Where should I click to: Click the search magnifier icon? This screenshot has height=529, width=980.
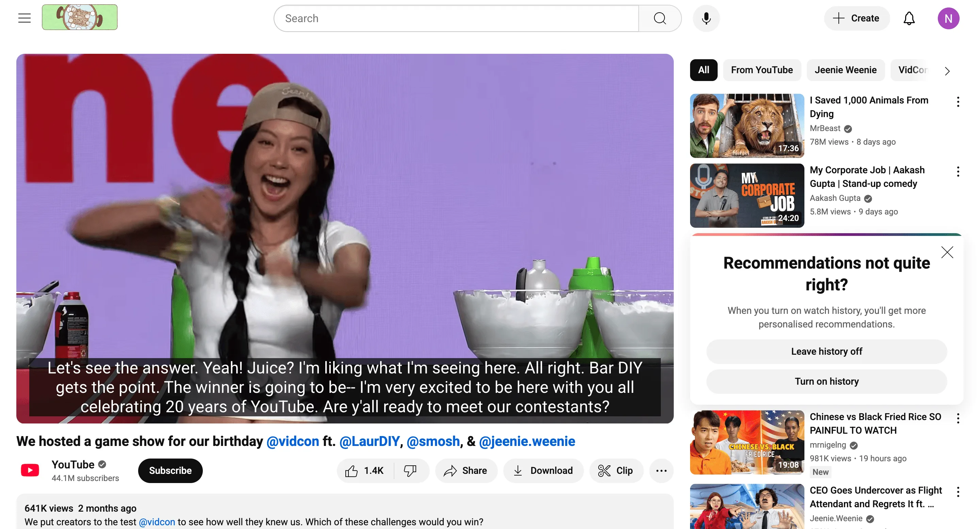[x=660, y=18]
